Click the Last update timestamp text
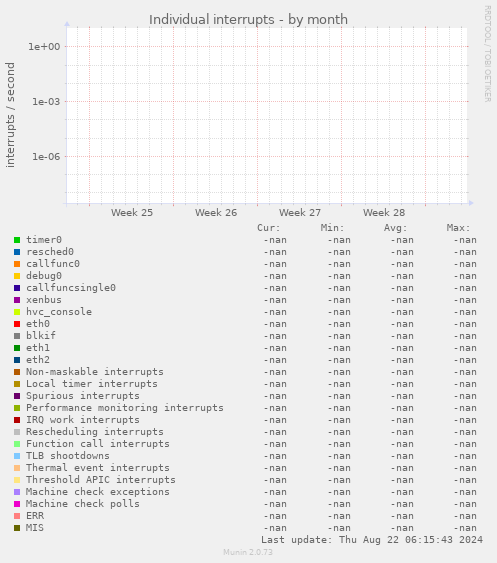 click(x=372, y=540)
